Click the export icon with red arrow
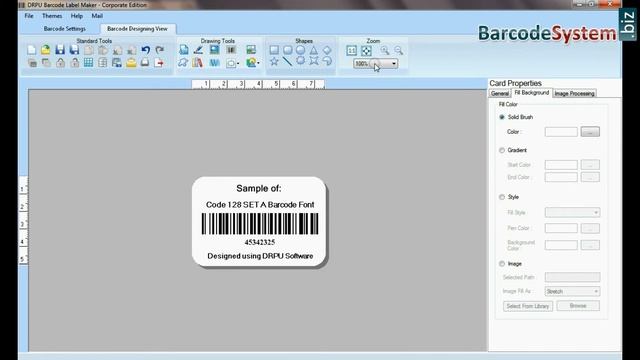The height and width of the screenshot is (360, 640). point(159,62)
